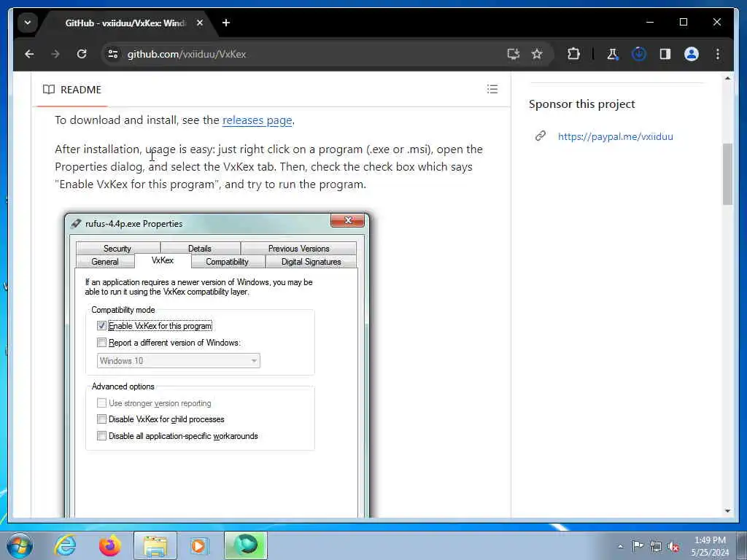747x560 pixels.
Task: Launch Internet Explorer from the taskbar
Action: coord(65,545)
